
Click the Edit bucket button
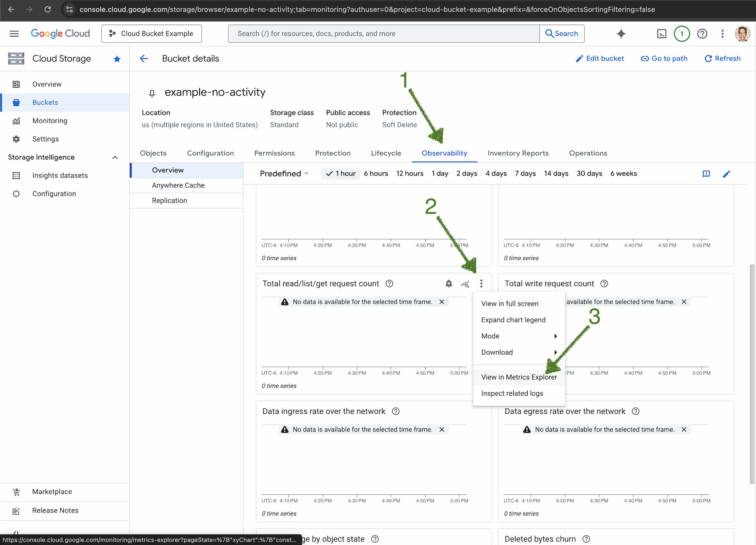pos(600,59)
